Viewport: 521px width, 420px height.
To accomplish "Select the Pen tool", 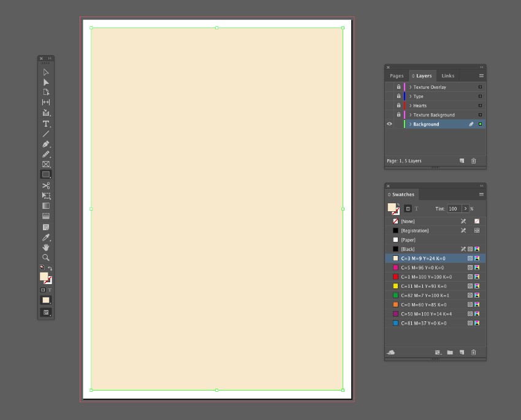I will [x=45, y=143].
